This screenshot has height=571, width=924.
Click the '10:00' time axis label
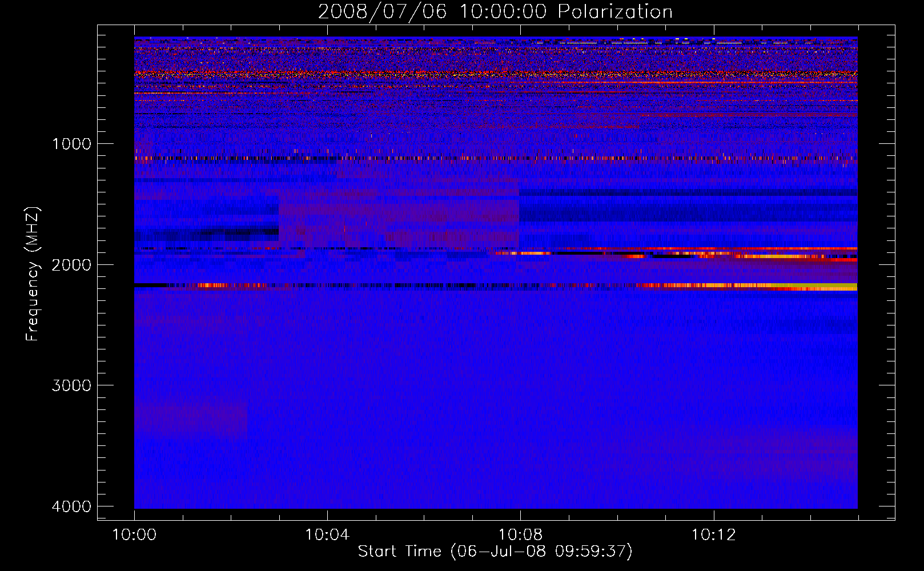pos(134,535)
